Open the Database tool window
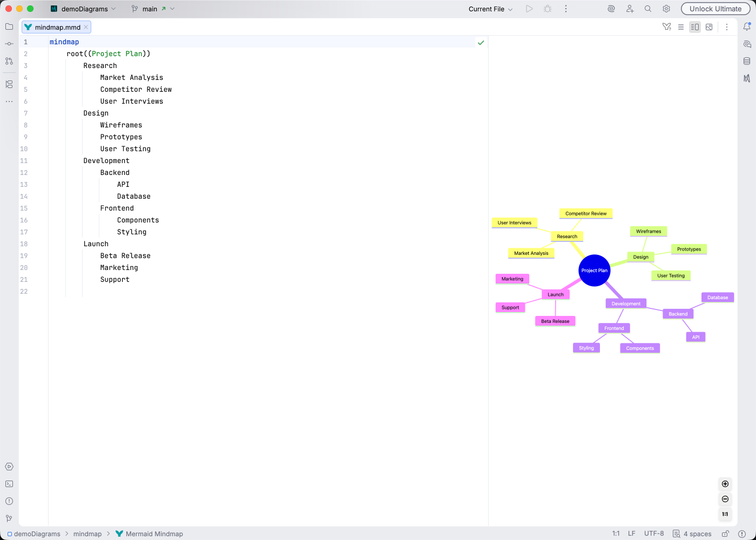Screen dimensions: 756x540 [746, 61]
